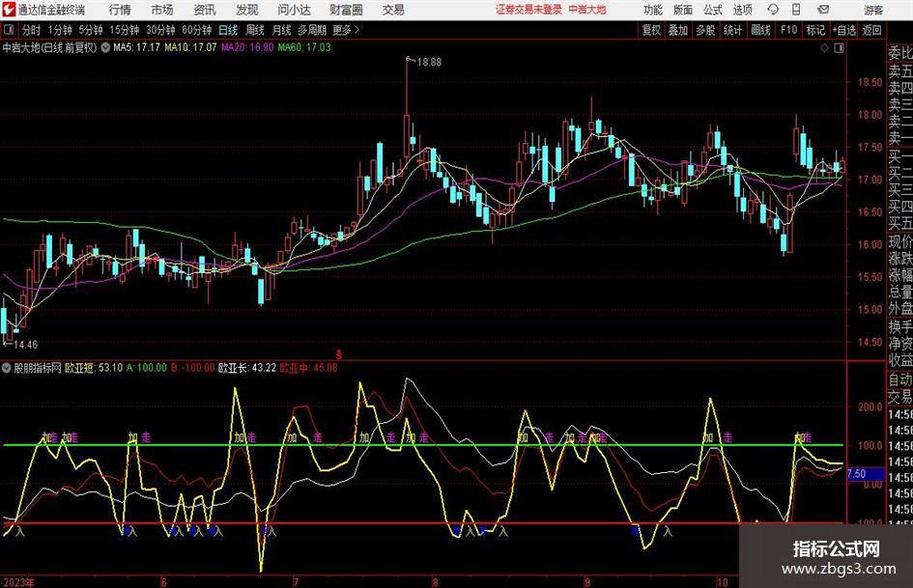Open the 问小达 menu

click(294, 10)
